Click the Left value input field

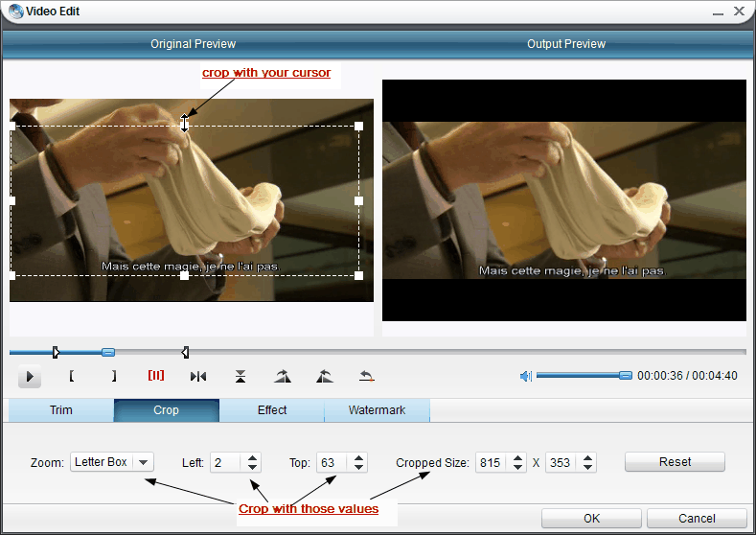point(225,463)
